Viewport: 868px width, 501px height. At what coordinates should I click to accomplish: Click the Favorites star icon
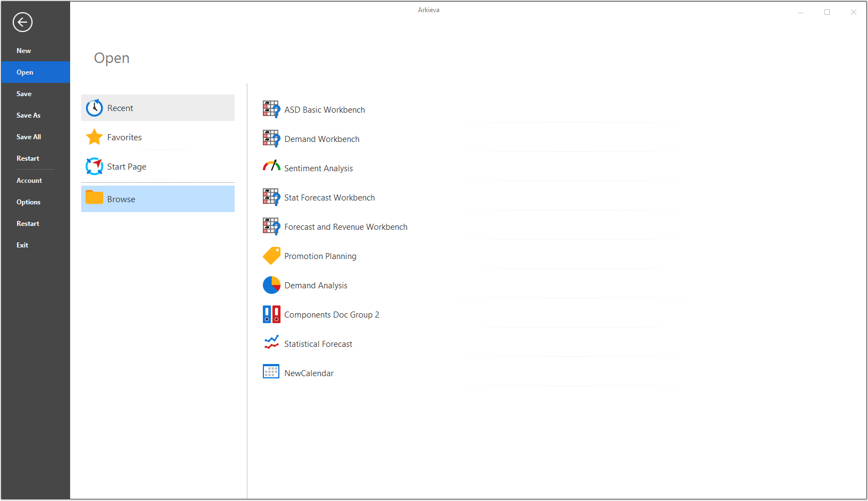[94, 137]
